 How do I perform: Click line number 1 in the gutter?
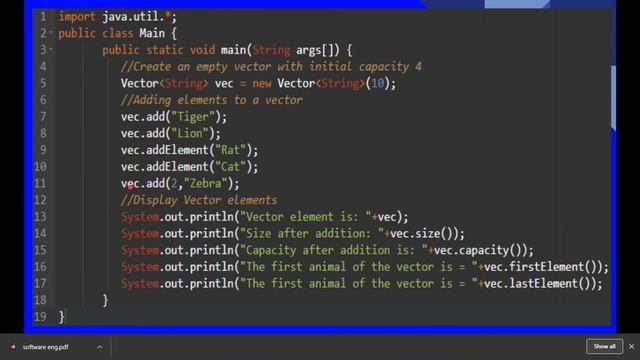pyautogui.click(x=43, y=17)
